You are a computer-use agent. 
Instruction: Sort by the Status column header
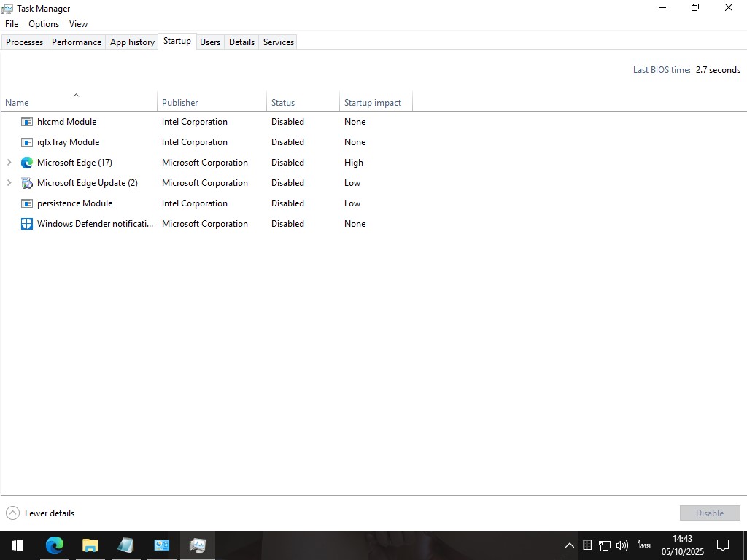point(303,101)
